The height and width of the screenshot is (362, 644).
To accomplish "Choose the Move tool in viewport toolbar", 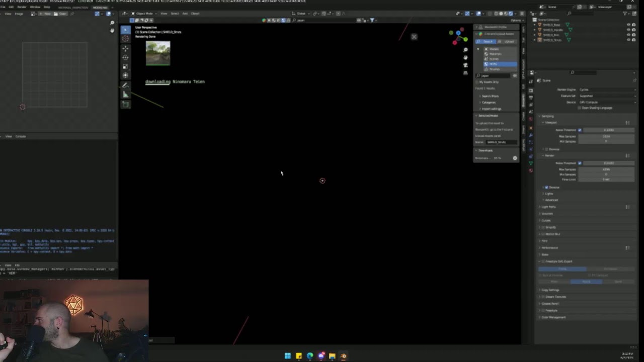I will click(125, 49).
